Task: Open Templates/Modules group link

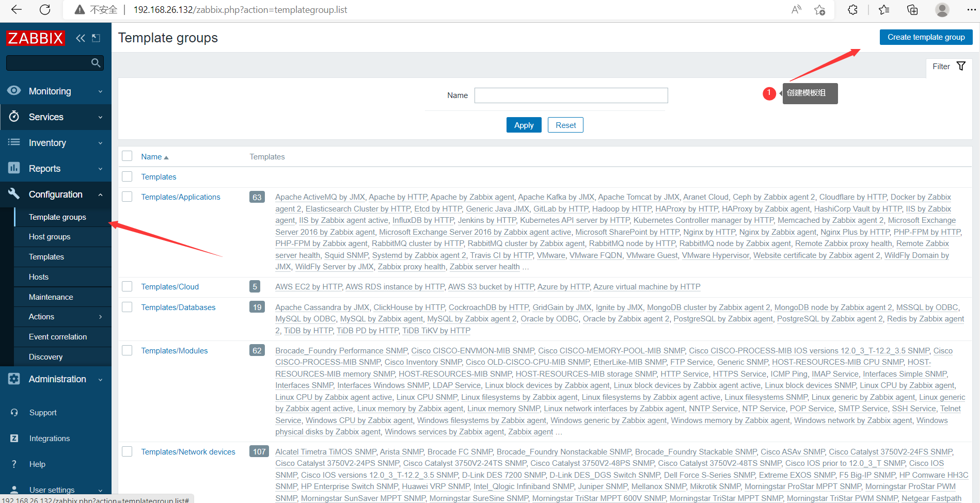Action: click(x=175, y=351)
